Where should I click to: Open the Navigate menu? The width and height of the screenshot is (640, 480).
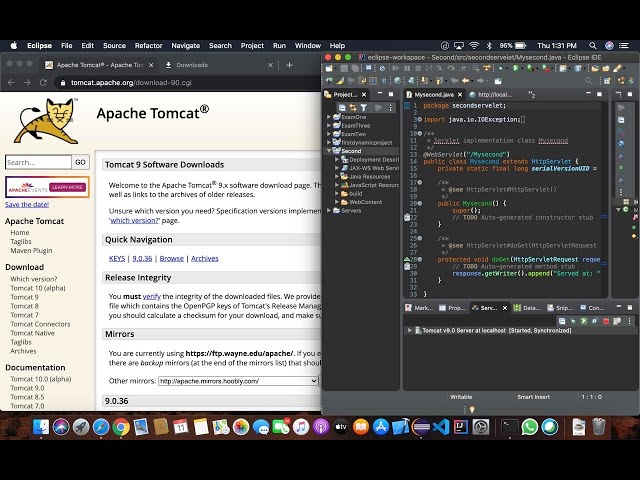[186, 46]
